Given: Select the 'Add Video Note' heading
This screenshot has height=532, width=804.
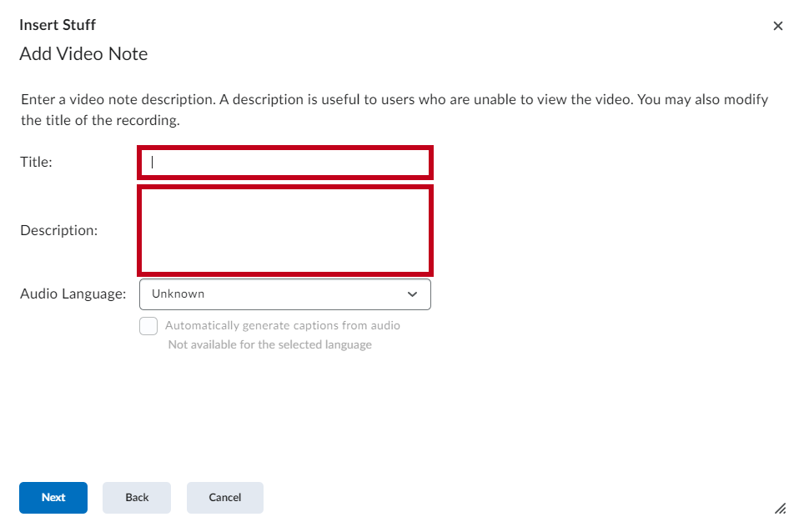Looking at the screenshot, I should tap(83, 54).
